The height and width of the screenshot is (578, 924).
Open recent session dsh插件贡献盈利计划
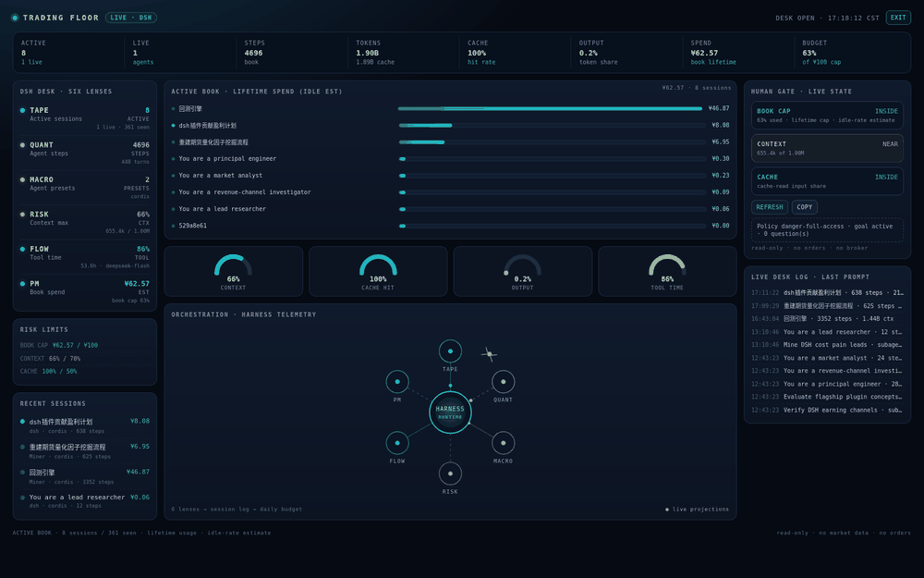pos(85,425)
